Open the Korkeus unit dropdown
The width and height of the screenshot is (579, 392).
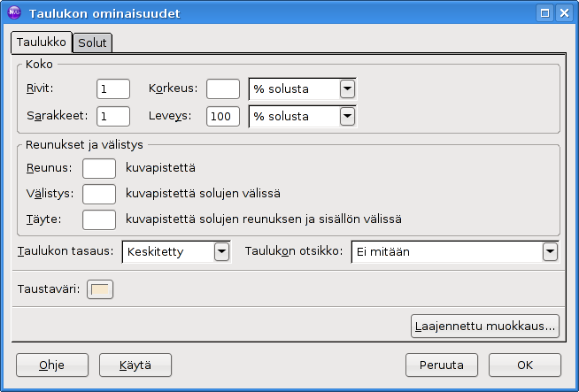[347, 88]
